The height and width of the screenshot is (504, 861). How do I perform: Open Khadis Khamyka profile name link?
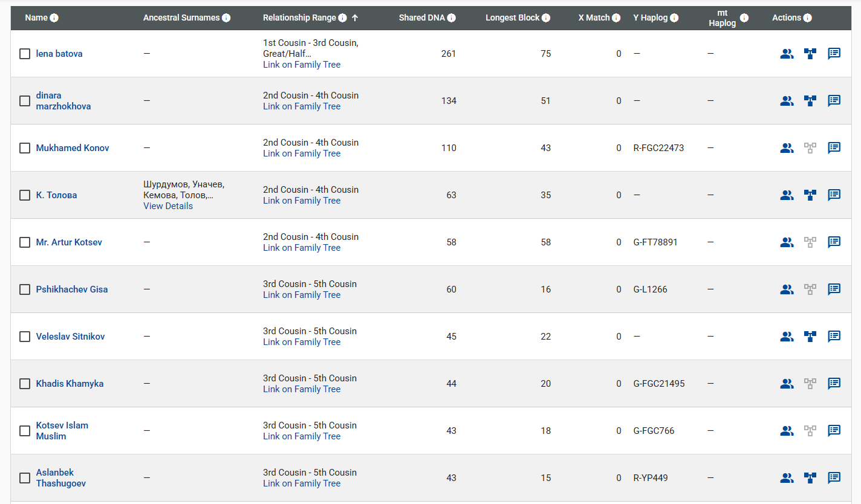pyautogui.click(x=70, y=384)
